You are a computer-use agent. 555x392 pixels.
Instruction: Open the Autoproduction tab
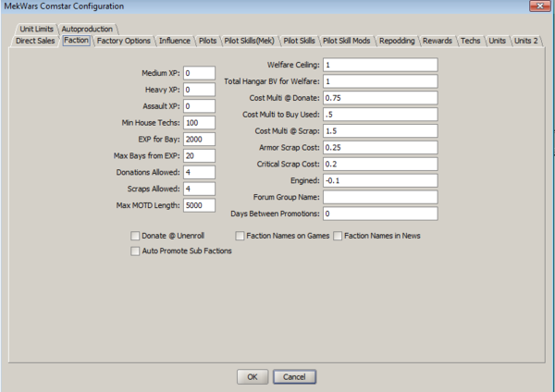[x=88, y=30]
